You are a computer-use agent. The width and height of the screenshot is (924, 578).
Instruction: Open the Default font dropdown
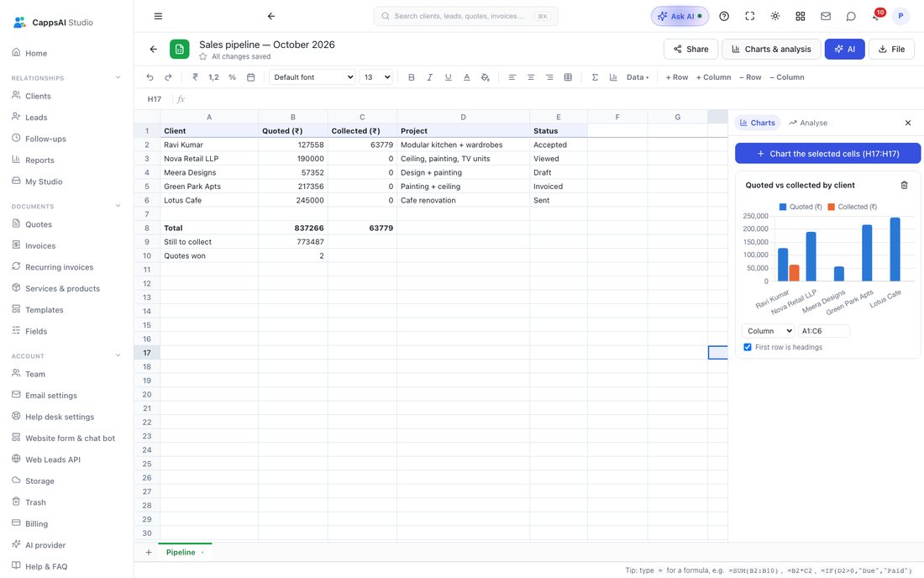pyautogui.click(x=312, y=77)
